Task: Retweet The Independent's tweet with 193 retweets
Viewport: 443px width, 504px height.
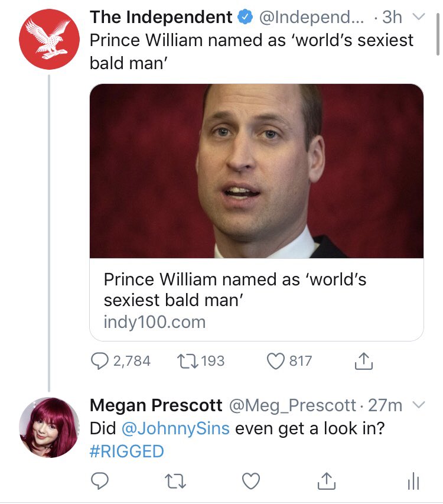Action: coord(188,361)
